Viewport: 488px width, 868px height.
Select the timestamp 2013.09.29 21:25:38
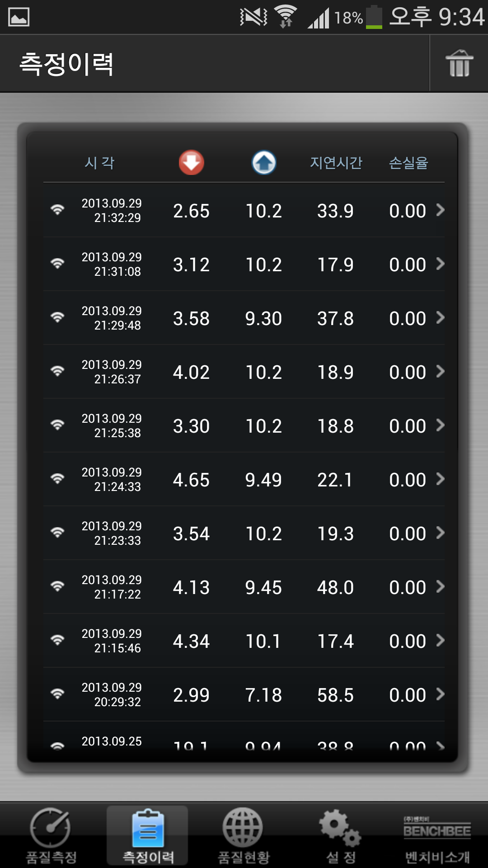coord(112,425)
